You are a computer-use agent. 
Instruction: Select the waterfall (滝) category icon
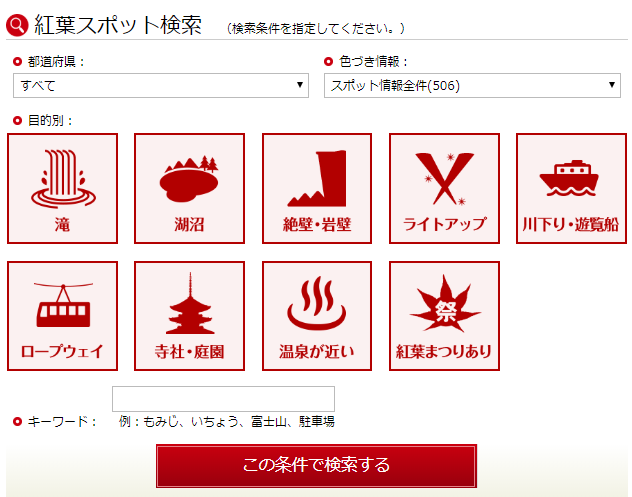pos(62,188)
